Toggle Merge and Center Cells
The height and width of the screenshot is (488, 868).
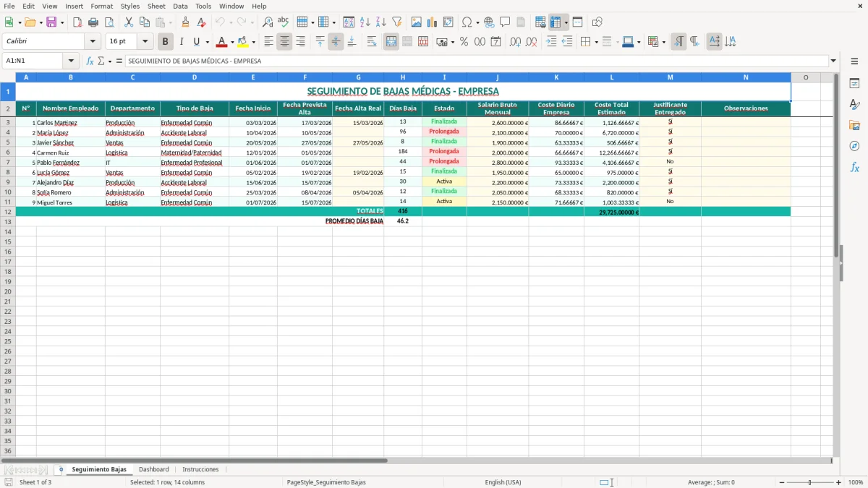tap(391, 42)
